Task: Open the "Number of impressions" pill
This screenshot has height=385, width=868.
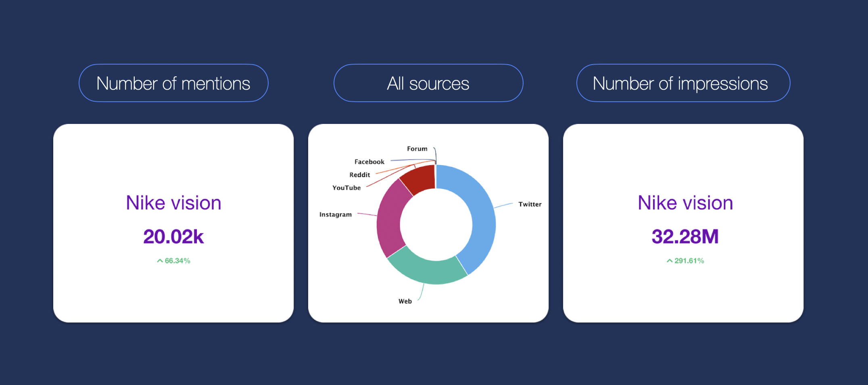Action: pos(683,83)
